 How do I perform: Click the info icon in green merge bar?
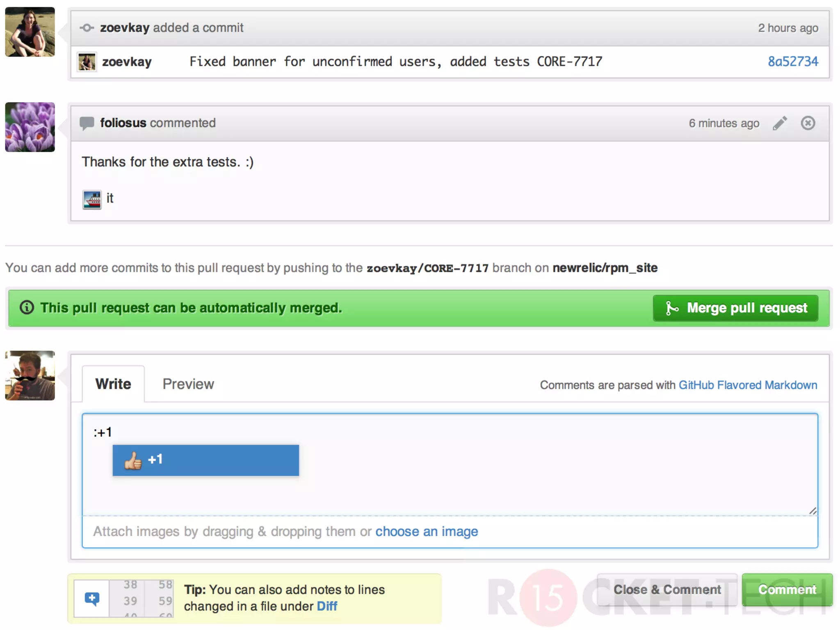[x=27, y=308]
